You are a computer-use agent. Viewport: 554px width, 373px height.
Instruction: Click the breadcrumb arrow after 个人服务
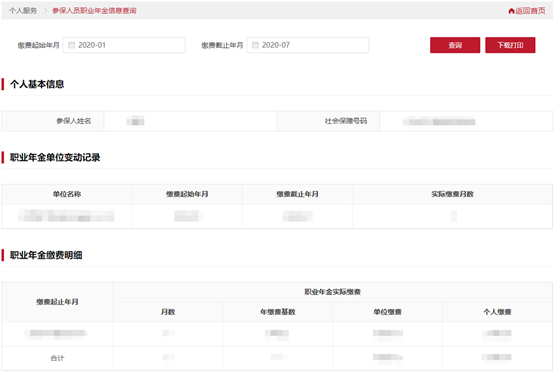click(45, 11)
